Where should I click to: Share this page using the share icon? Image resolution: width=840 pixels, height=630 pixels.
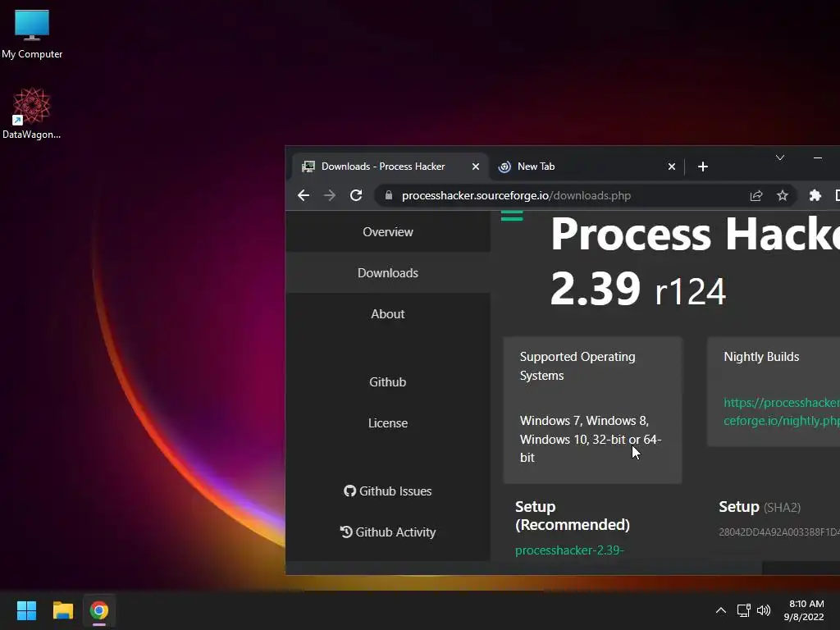[756, 195]
